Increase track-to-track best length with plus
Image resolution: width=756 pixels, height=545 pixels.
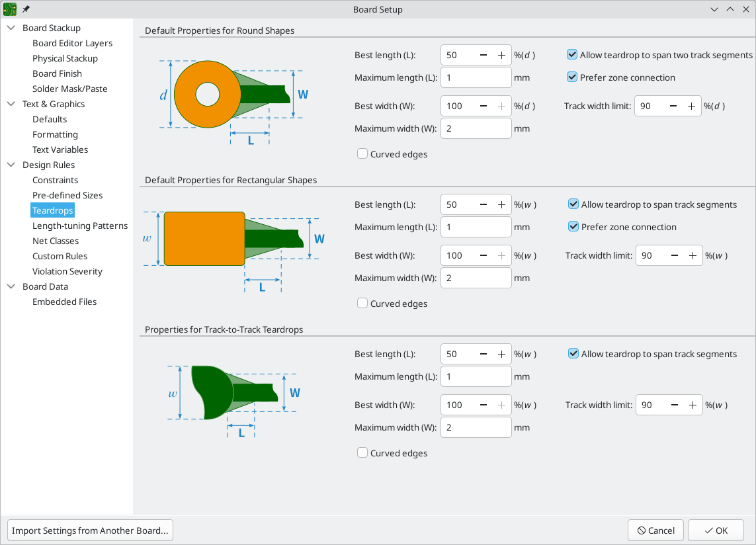coord(501,355)
